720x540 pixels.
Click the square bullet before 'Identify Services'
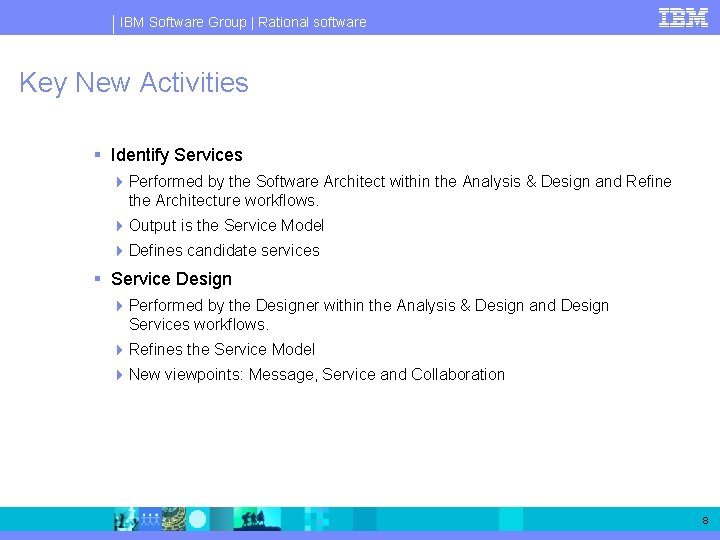point(97,155)
